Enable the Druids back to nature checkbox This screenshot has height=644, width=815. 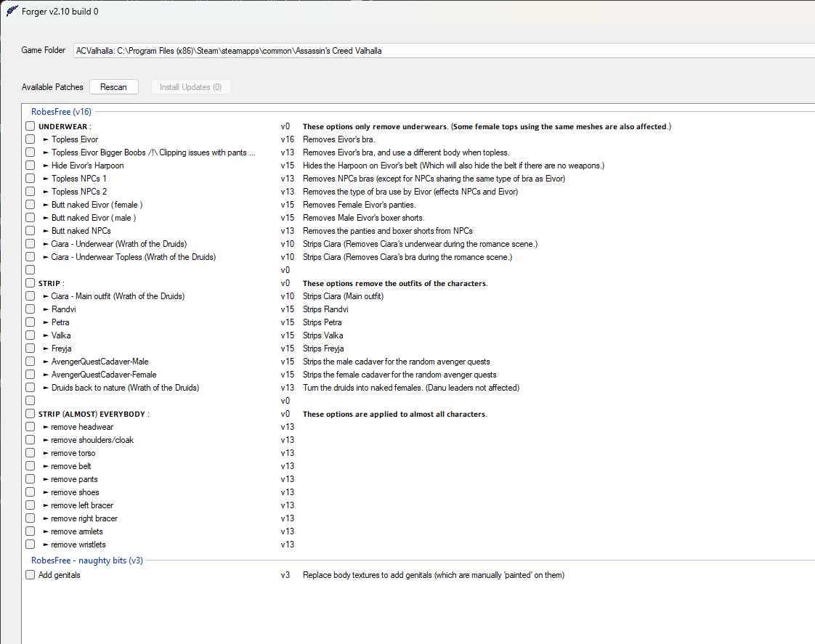[31, 388]
